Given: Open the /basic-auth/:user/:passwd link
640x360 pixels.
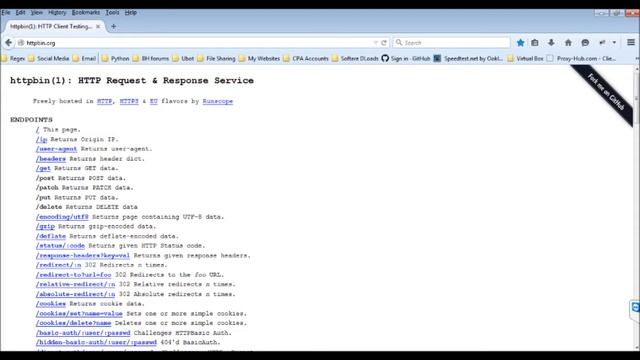Looking at the screenshot, I should click(x=83, y=333).
